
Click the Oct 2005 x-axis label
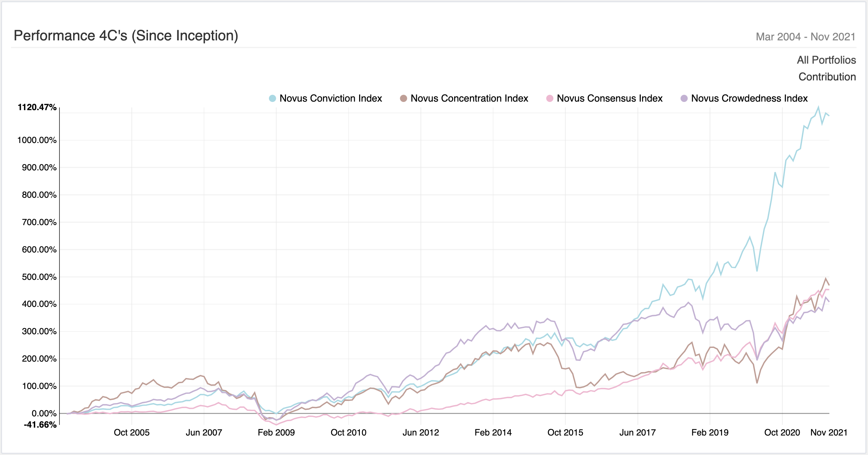click(132, 433)
